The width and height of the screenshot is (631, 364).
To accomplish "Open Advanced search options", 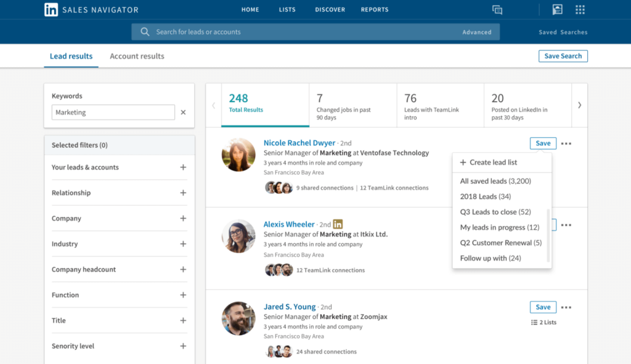I will [477, 32].
